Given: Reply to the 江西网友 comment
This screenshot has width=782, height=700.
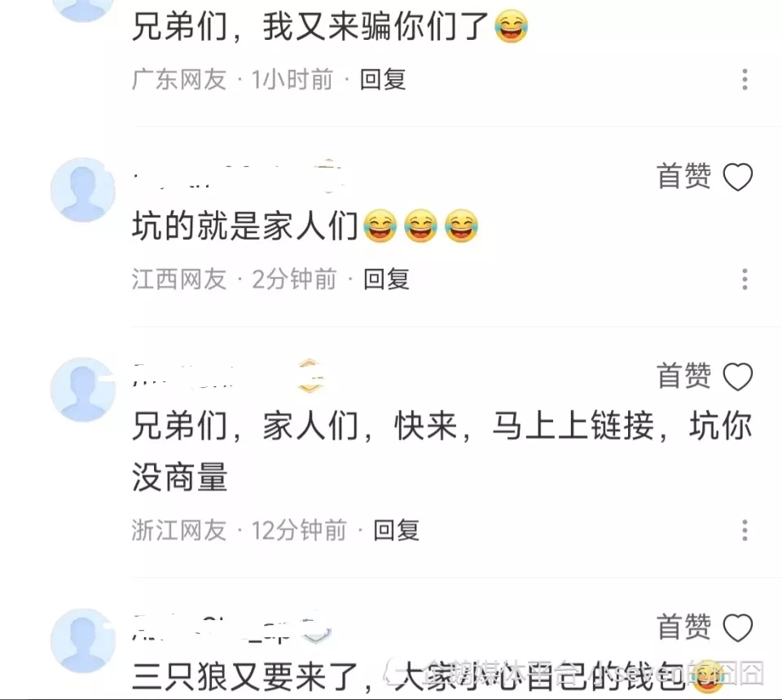Looking at the screenshot, I should point(386,279).
